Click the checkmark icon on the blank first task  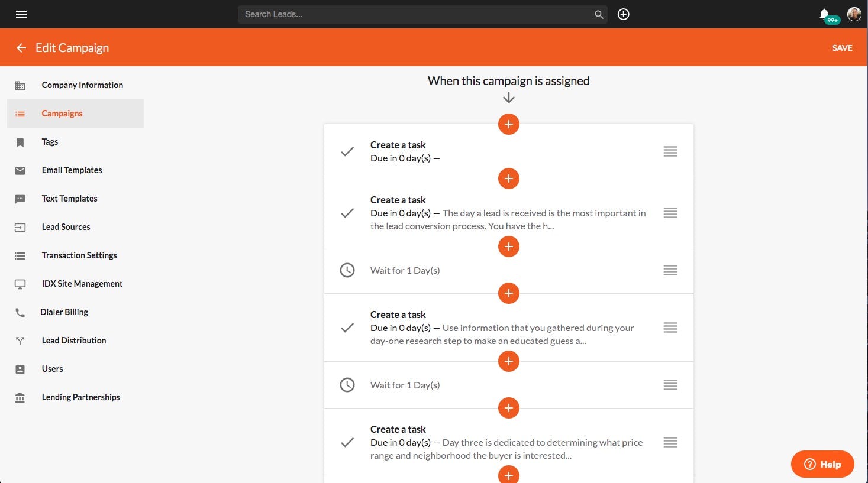click(347, 151)
